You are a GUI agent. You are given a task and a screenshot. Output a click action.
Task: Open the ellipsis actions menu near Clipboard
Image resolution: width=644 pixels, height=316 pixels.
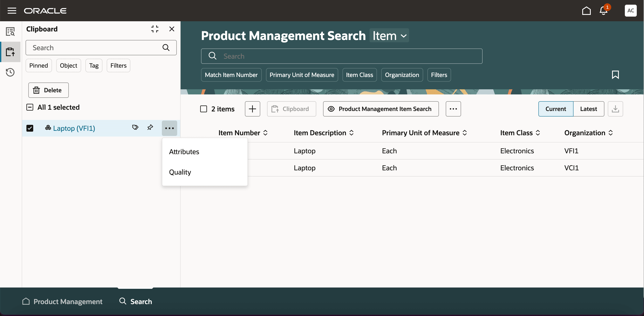click(453, 109)
